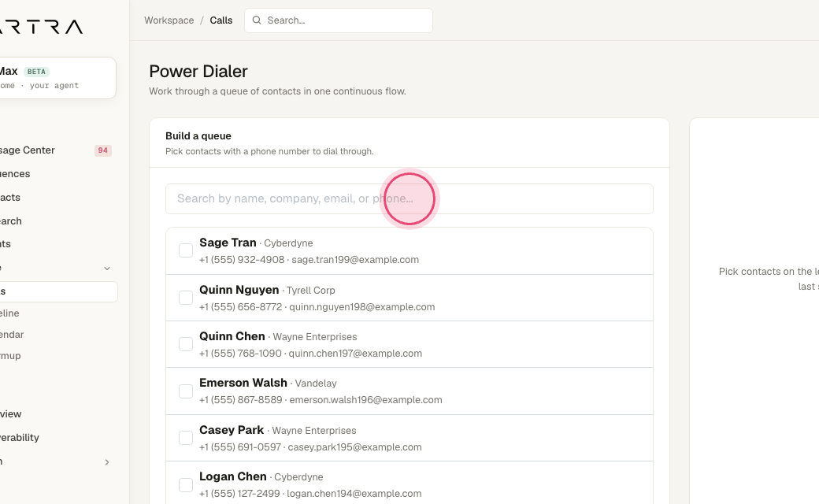Click the Power Dialer heading
Screen dimensions: 819x504
(x=198, y=71)
